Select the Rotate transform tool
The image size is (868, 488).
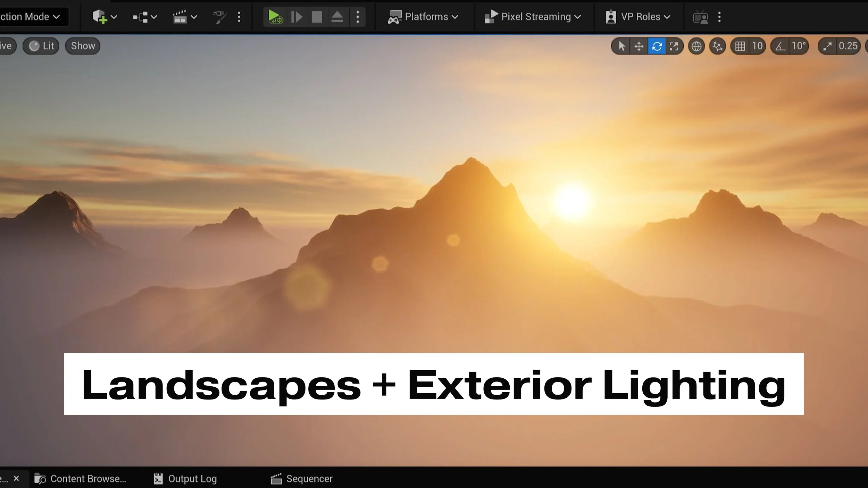(x=657, y=46)
